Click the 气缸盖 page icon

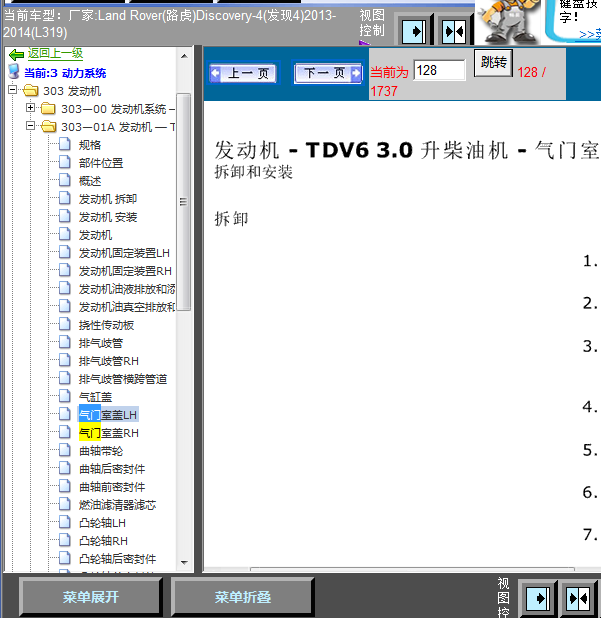tap(65, 396)
